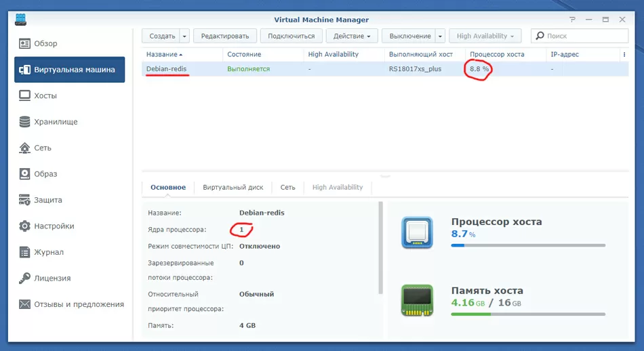Open the Лицензия key icon
The height and width of the screenshot is (351, 644).
pos(24,278)
